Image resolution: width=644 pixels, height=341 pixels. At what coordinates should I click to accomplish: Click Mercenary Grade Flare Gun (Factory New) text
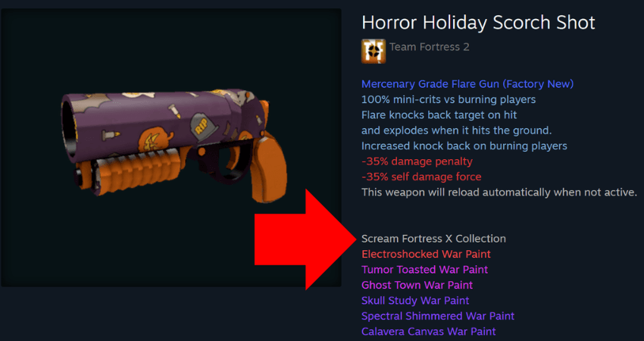pos(467,84)
